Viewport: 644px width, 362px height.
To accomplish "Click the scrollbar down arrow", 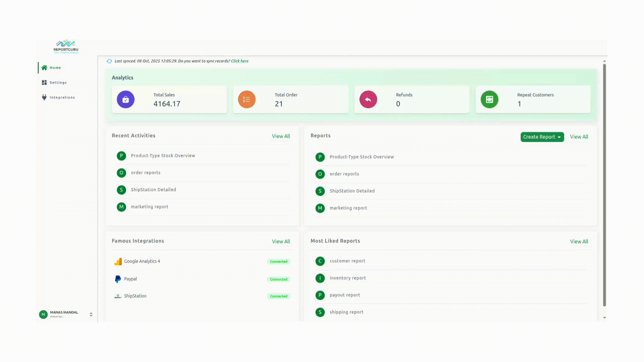I will pyautogui.click(x=604, y=318).
